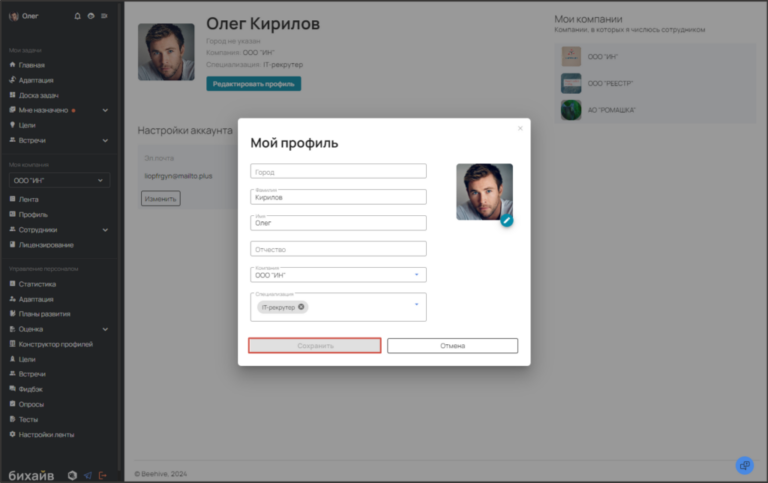Click the collapse menu icon in sidebar header
The image size is (768, 483).
point(105,16)
